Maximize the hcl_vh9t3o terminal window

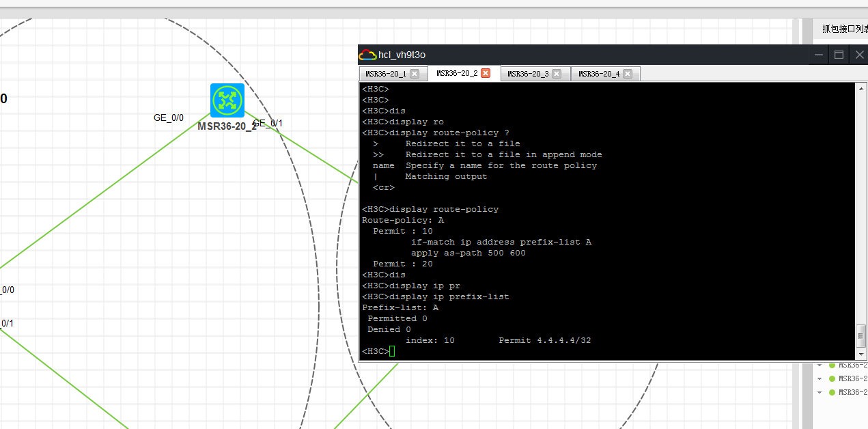839,55
